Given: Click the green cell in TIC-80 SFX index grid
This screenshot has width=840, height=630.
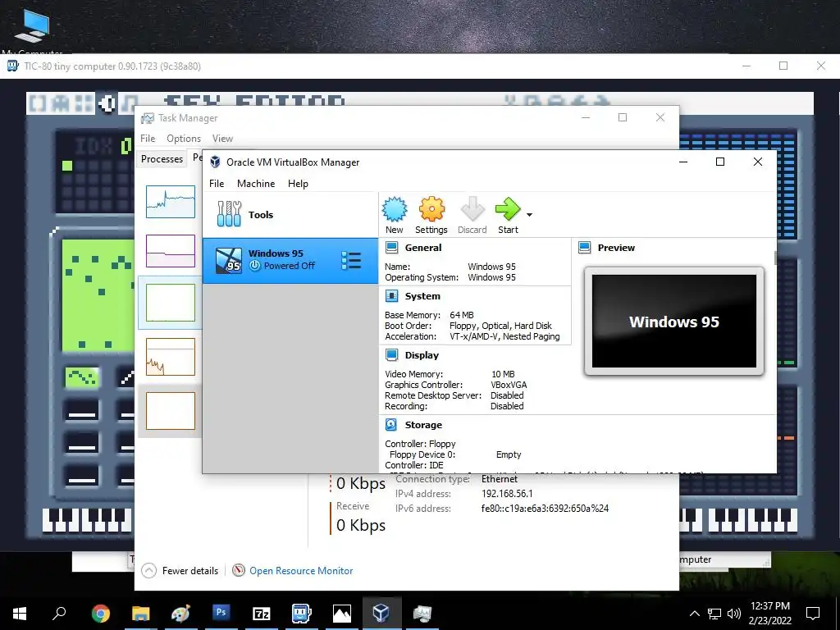Looking at the screenshot, I should [x=67, y=166].
